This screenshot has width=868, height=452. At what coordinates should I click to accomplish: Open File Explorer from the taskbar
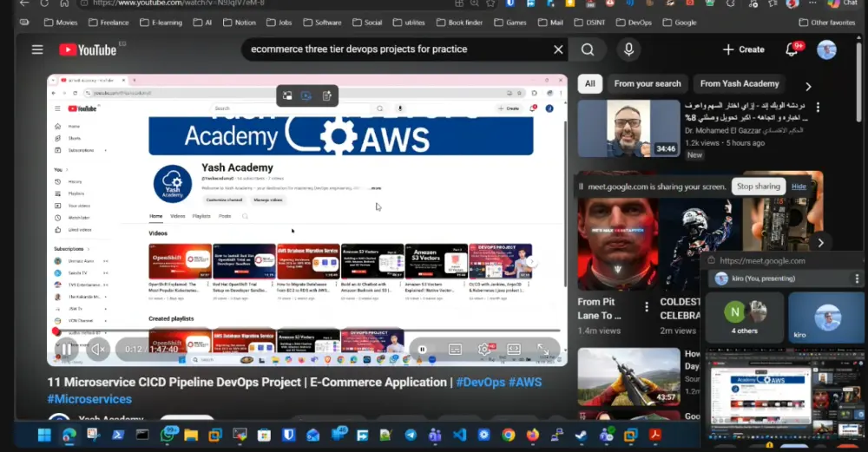[x=191, y=436]
